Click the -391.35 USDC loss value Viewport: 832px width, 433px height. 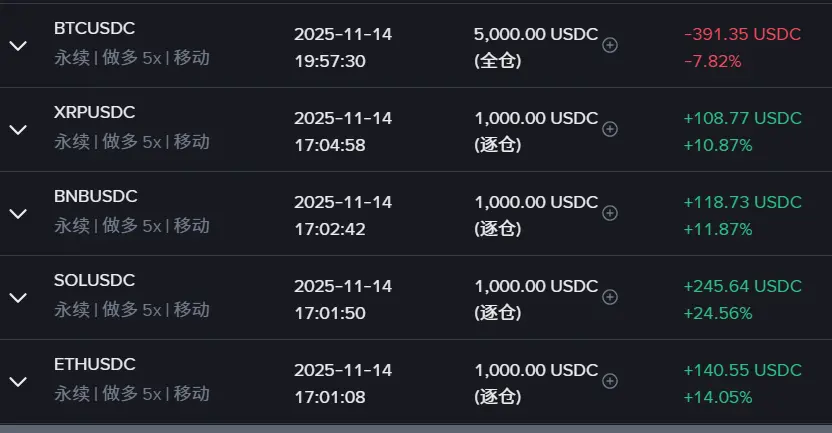click(x=742, y=34)
